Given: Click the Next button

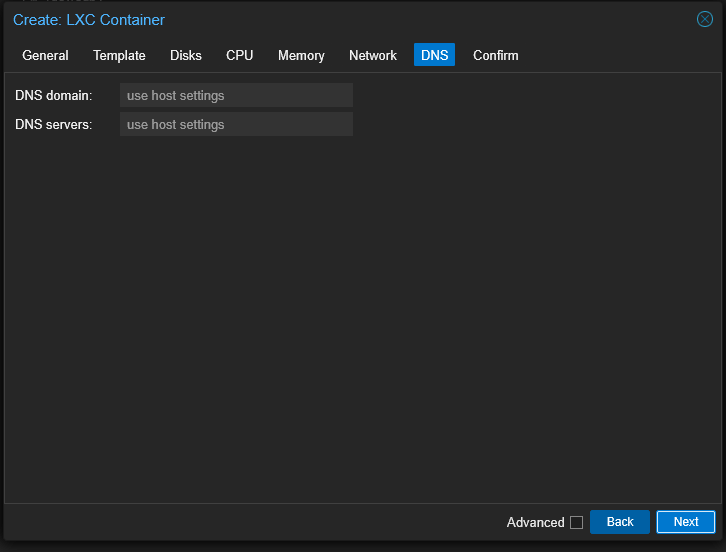Looking at the screenshot, I should click(x=686, y=522).
